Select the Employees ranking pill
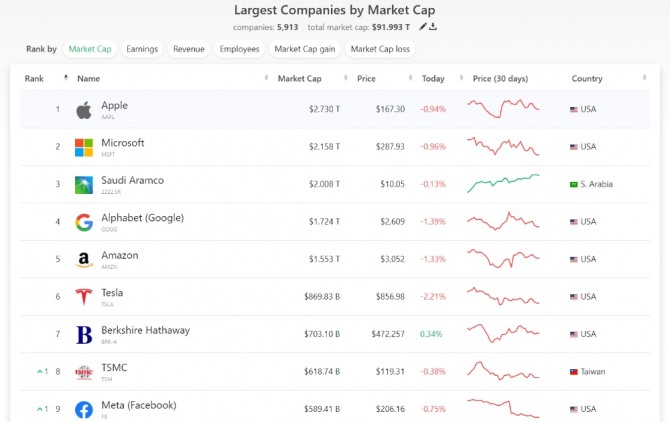The width and height of the screenshot is (670, 422). pyautogui.click(x=239, y=48)
